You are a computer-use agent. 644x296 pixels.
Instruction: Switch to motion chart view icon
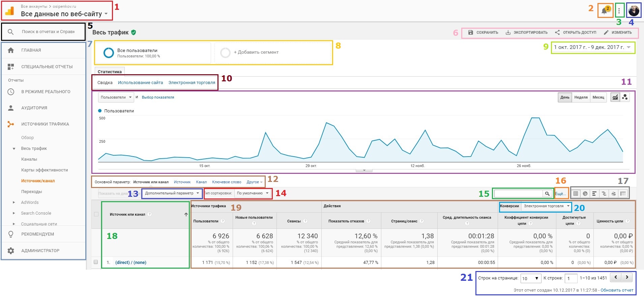(625, 97)
